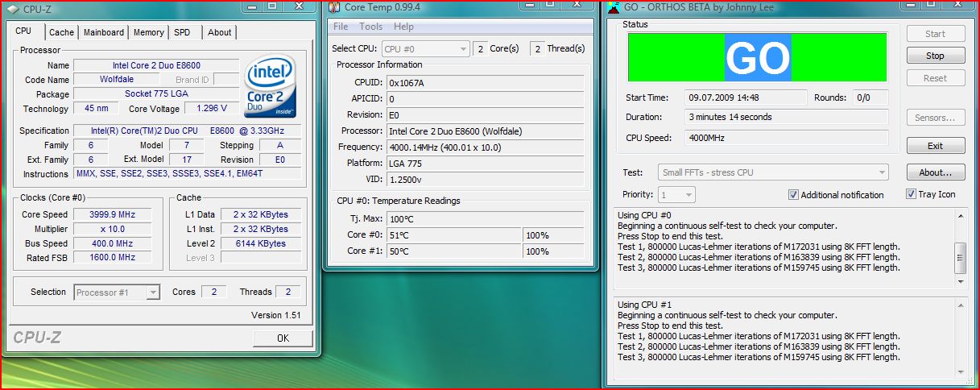The image size is (980, 390).
Task: Switch to the Mainboard tab in CPU-Z
Action: click(104, 32)
